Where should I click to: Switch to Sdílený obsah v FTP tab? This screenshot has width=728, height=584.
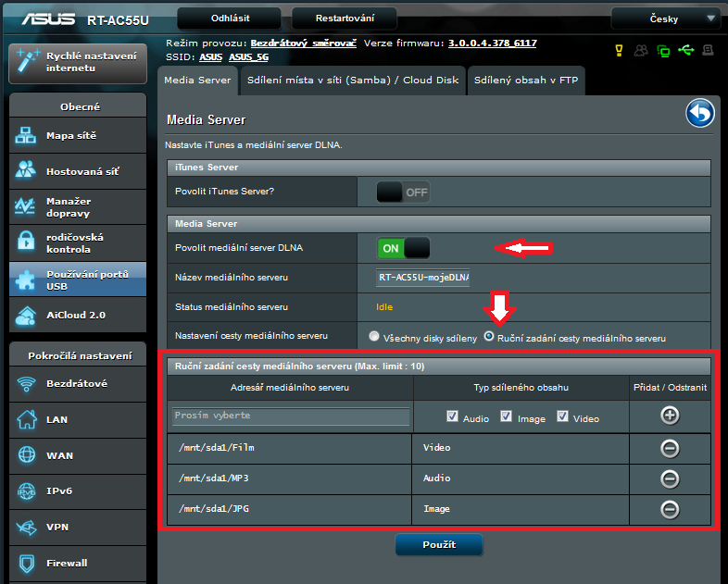click(x=525, y=81)
